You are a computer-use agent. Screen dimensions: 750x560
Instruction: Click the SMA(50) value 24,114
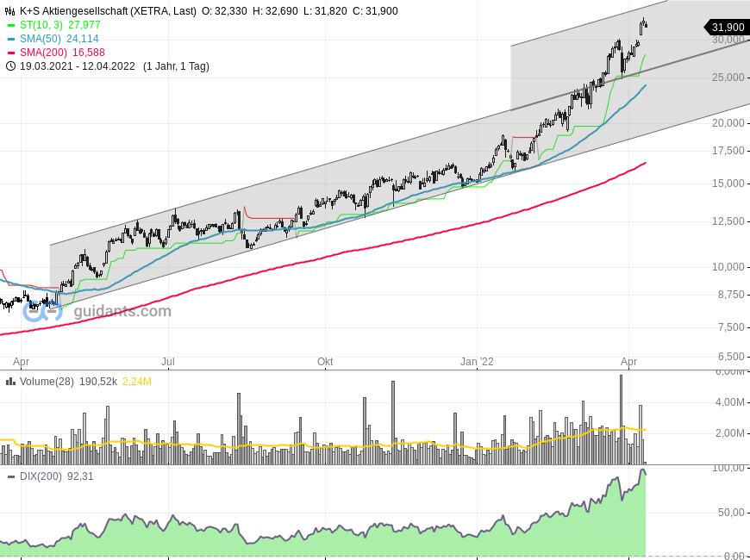pos(82,39)
